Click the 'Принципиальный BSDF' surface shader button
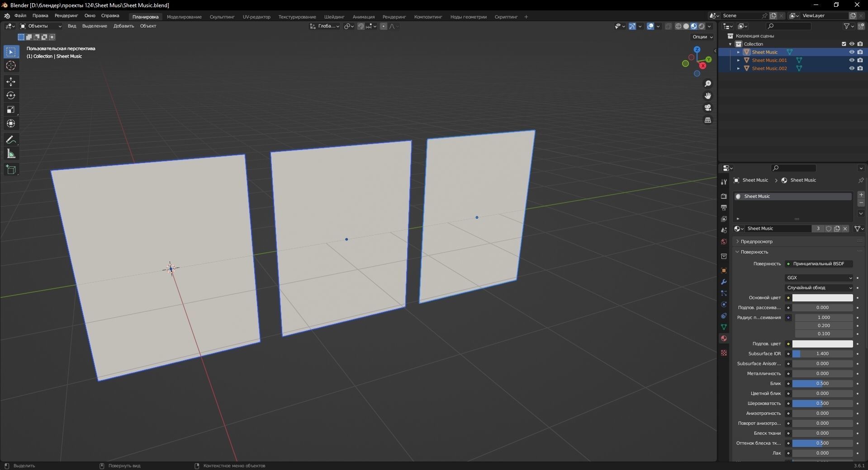The height and width of the screenshot is (470, 868). (x=819, y=264)
